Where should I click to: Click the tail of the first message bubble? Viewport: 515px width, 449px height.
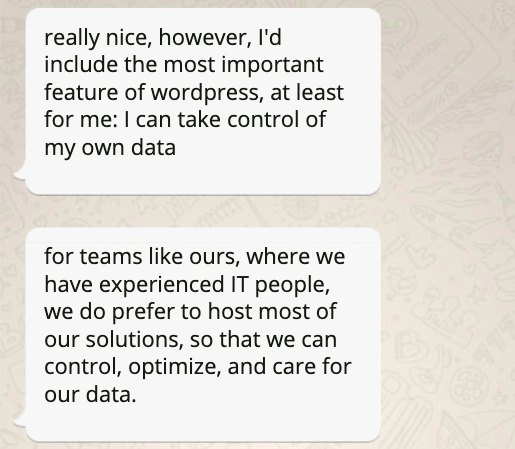point(19,173)
